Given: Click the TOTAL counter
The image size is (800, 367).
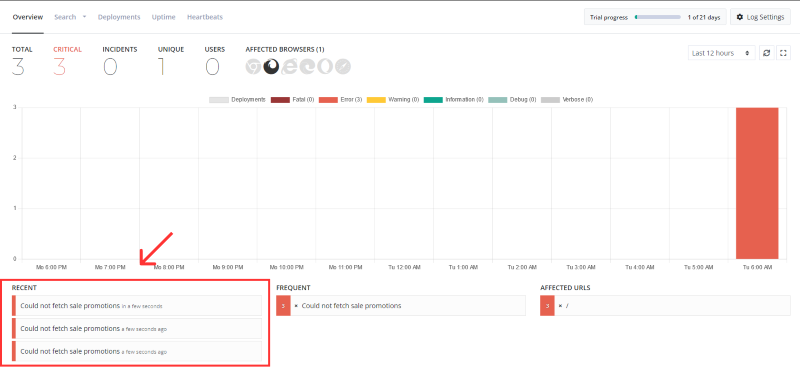Looking at the screenshot, I should click(22, 62).
